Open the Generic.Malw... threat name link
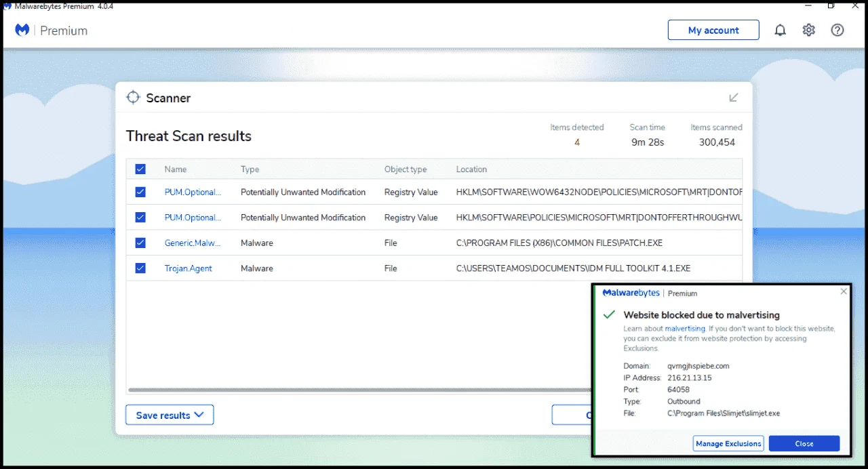 [193, 243]
